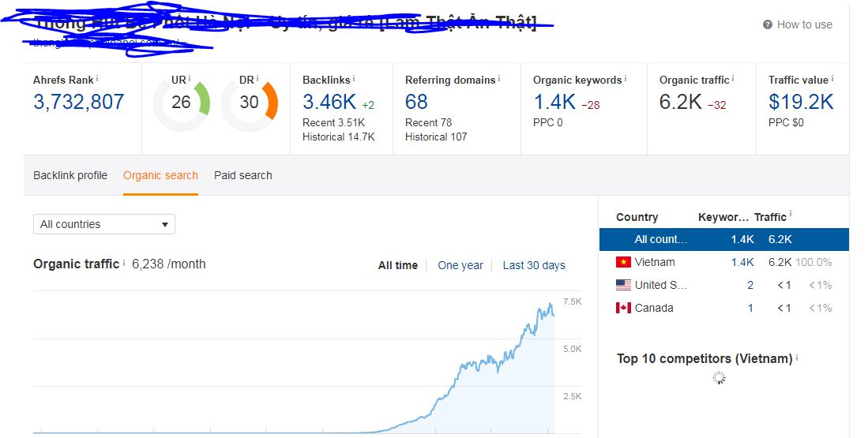Click info icon beside Organic traffic 6,238 /month

pyautogui.click(x=124, y=264)
